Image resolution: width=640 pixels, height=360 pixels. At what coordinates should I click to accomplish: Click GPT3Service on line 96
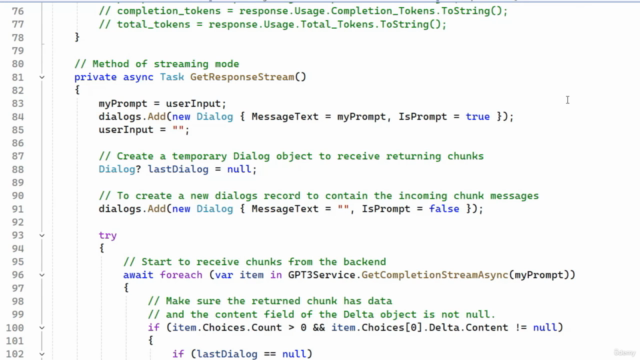tap(322, 275)
